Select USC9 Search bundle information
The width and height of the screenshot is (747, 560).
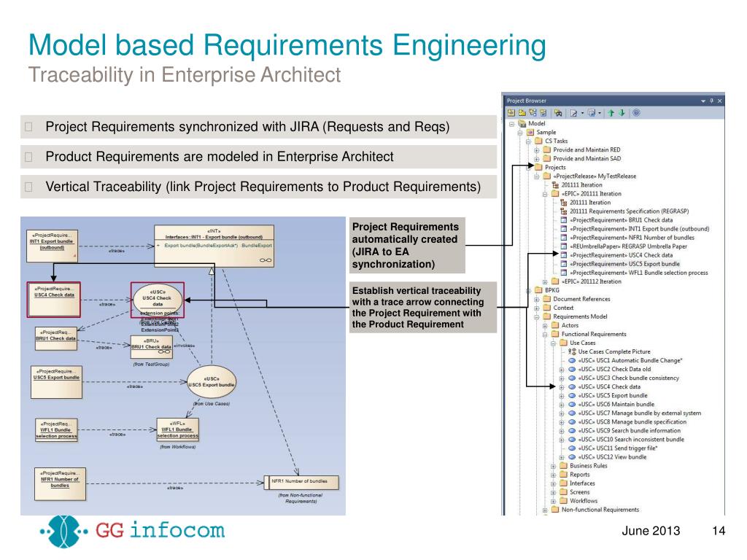pos(630,430)
